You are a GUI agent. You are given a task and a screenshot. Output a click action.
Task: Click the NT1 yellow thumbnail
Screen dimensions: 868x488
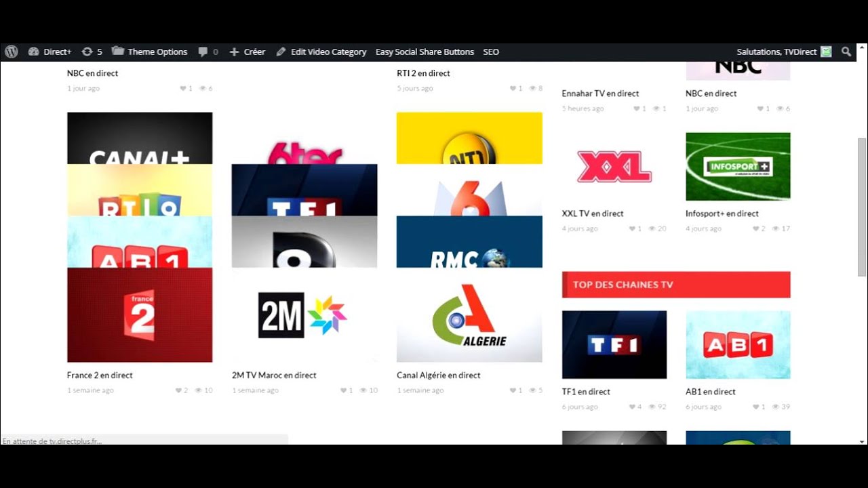click(469, 138)
